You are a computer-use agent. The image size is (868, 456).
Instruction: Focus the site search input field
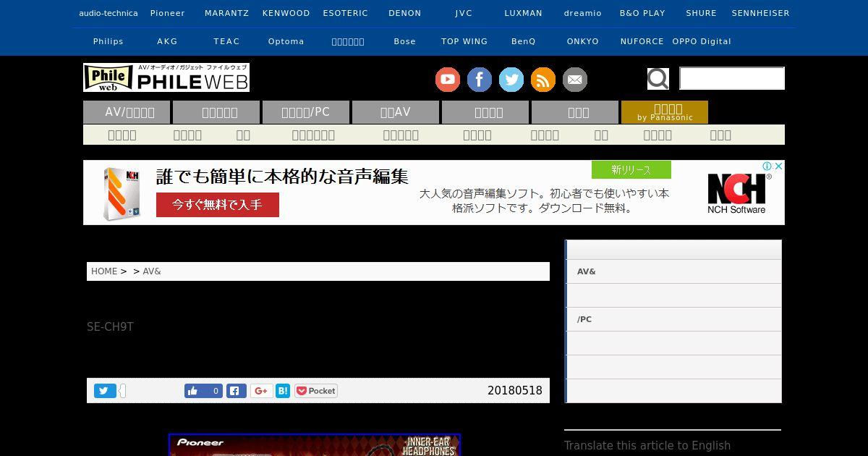(x=732, y=78)
